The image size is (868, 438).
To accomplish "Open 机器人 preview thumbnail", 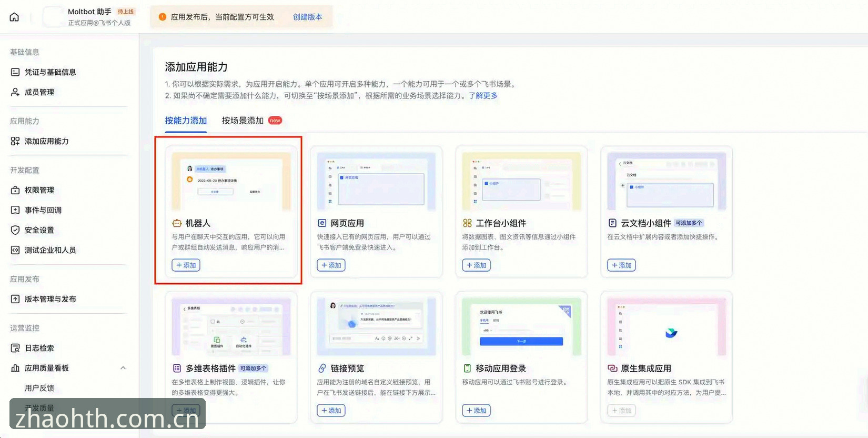I will pyautogui.click(x=231, y=182).
